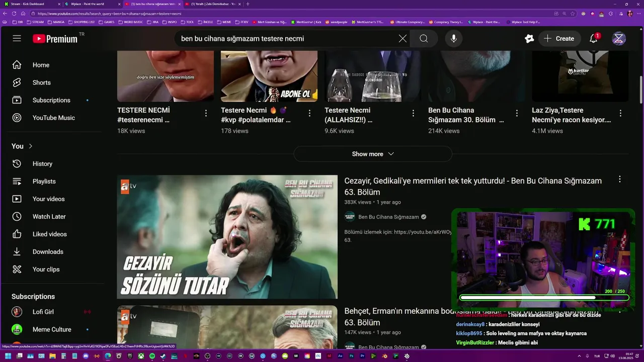Open the notifications bell
The height and width of the screenshot is (362, 644).
coord(594,38)
